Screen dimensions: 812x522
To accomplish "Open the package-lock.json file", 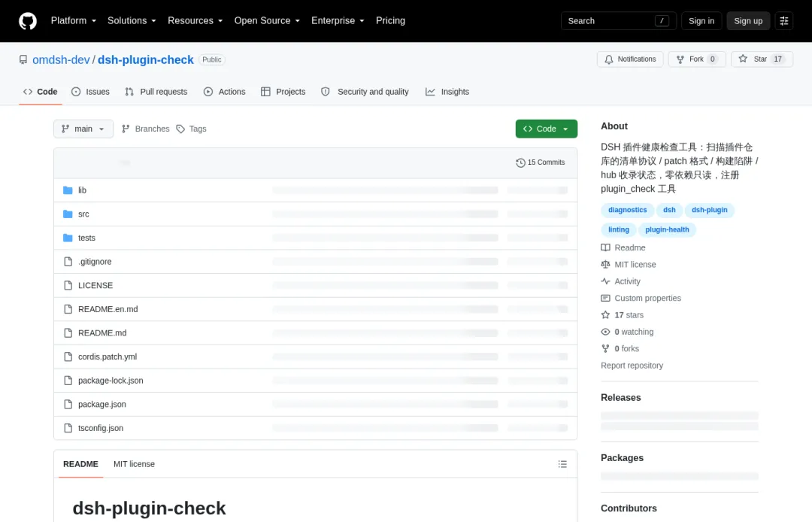I will point(111,381).
